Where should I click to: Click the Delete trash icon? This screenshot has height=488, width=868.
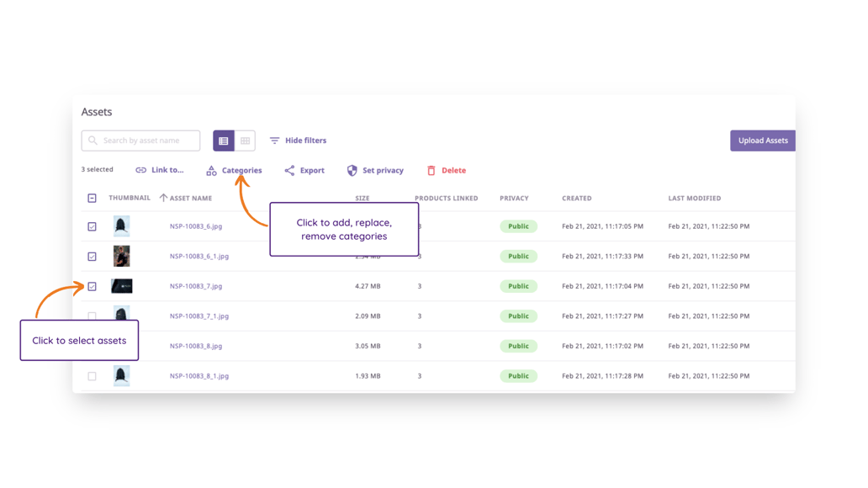(431, 171)
